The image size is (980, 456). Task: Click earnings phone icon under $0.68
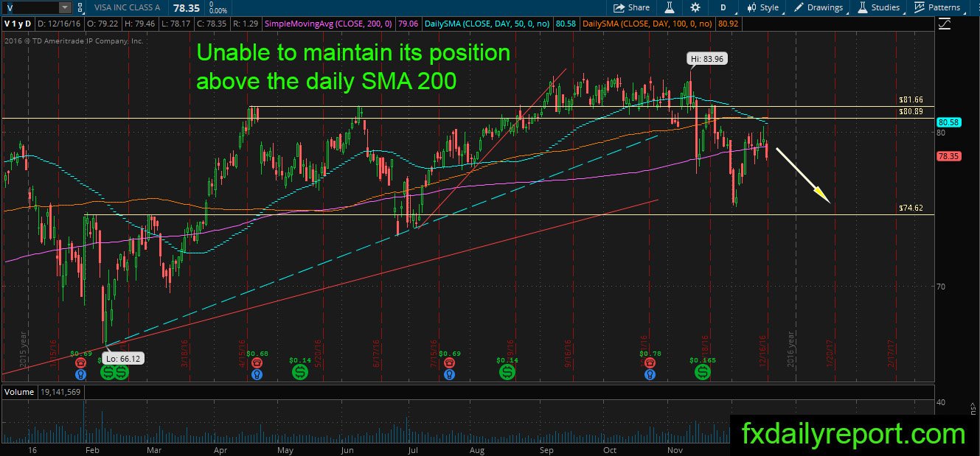click(257, 362)
